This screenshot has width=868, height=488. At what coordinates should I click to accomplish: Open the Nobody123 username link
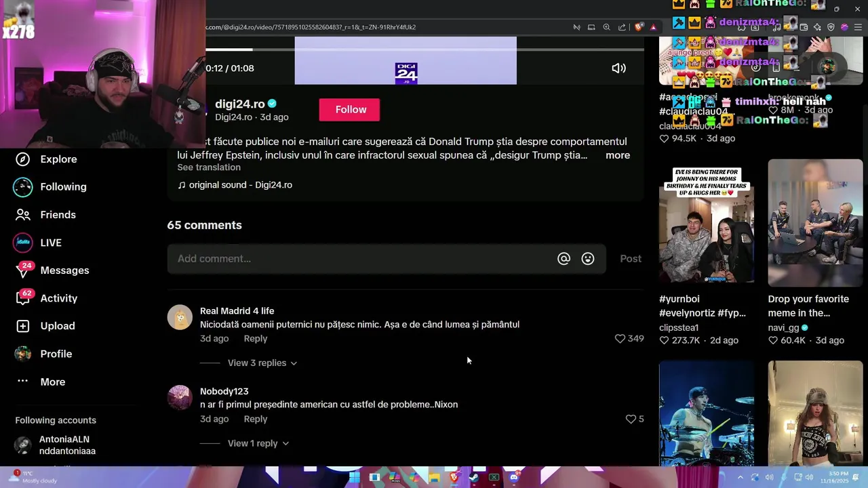[x=224, y=391]
